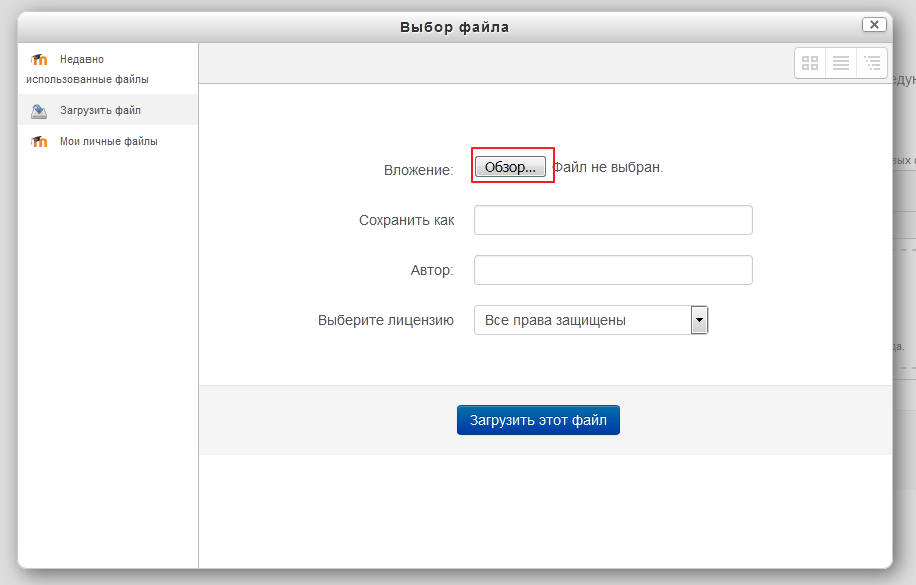
Task: Expand the license dropdown arrow
Action: click(700, 320)
